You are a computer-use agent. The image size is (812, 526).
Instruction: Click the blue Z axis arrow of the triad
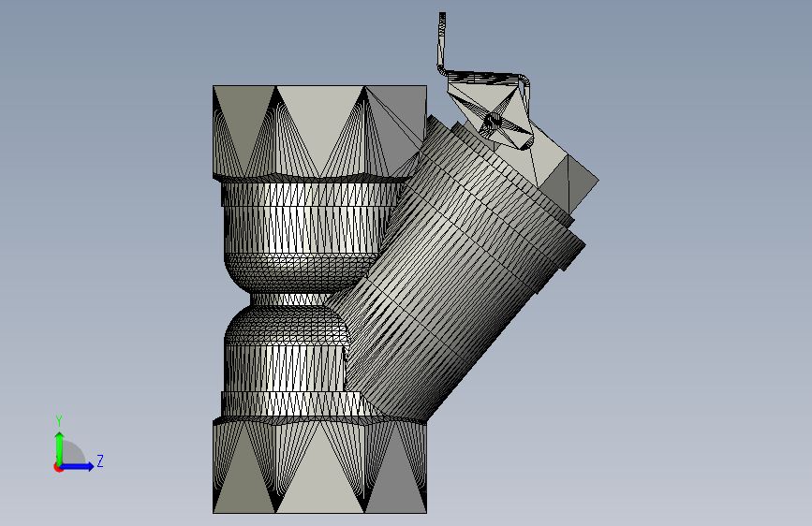click(x=78, y=466)
